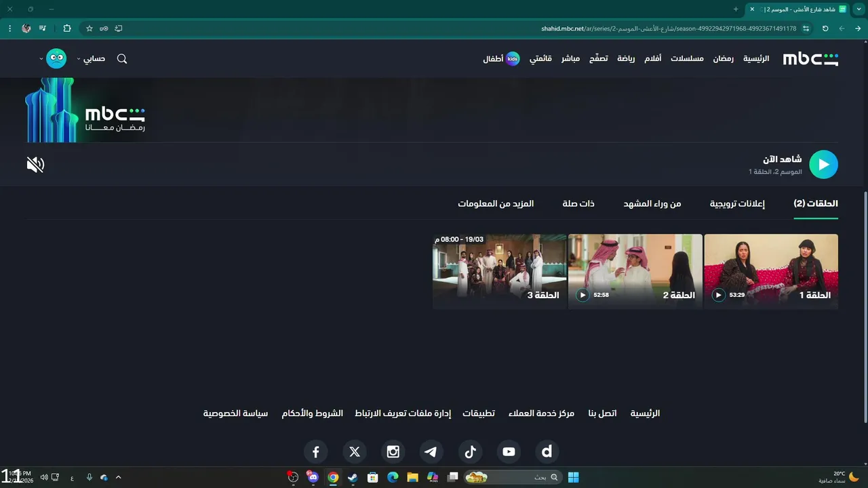The height and width of the screenshot is (488, 868).
Task: Open Microsoft Edge from the taskbar
Action: [393, 477]
